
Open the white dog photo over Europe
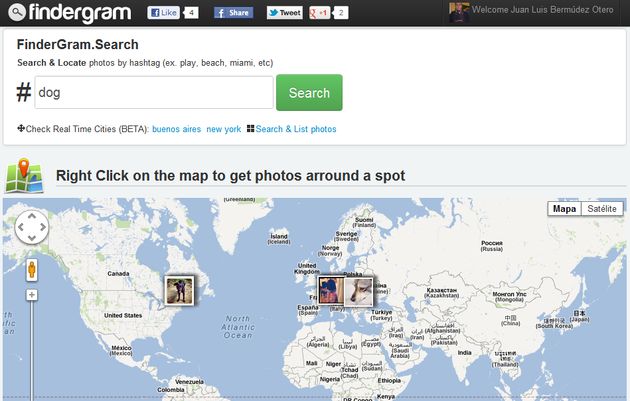358,292
